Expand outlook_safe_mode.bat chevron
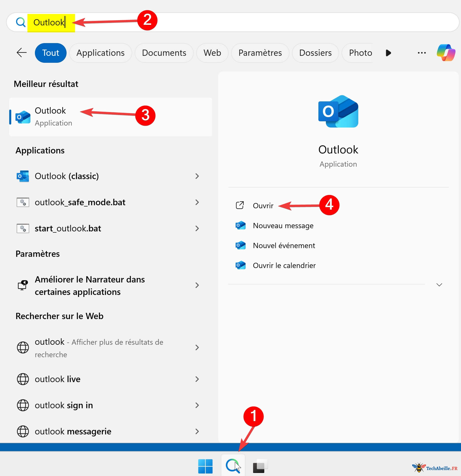Viewport: 461px width, 476px height. coord(197,202)
